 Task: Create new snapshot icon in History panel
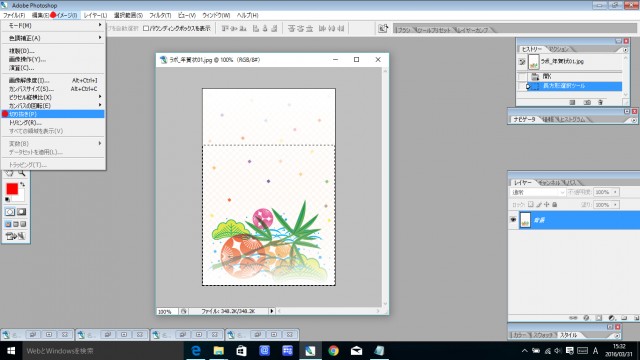click(x=587, y=102)
